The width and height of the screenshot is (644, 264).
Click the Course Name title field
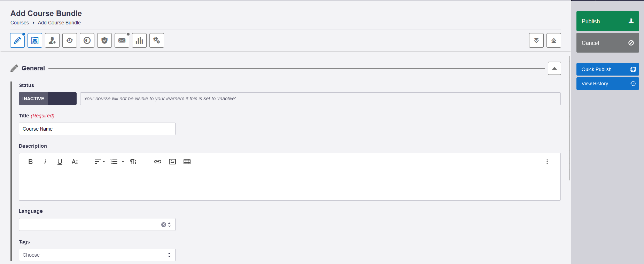(x=97, y=129)
